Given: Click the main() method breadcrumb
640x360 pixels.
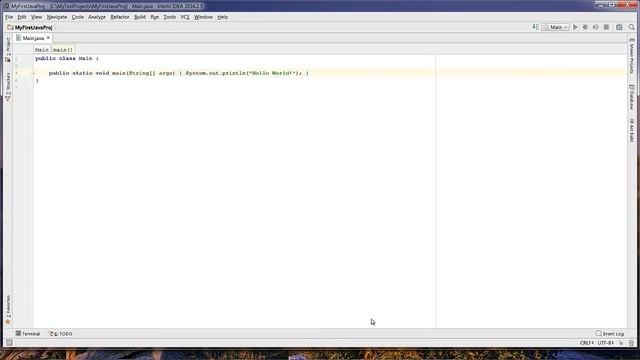Looking at the screenshot, I should coord(63,49).
